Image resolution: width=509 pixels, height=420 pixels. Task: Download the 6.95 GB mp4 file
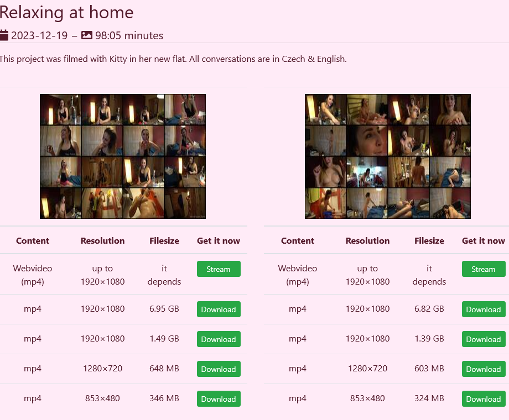pyautogui.click(x=219, y=309)
